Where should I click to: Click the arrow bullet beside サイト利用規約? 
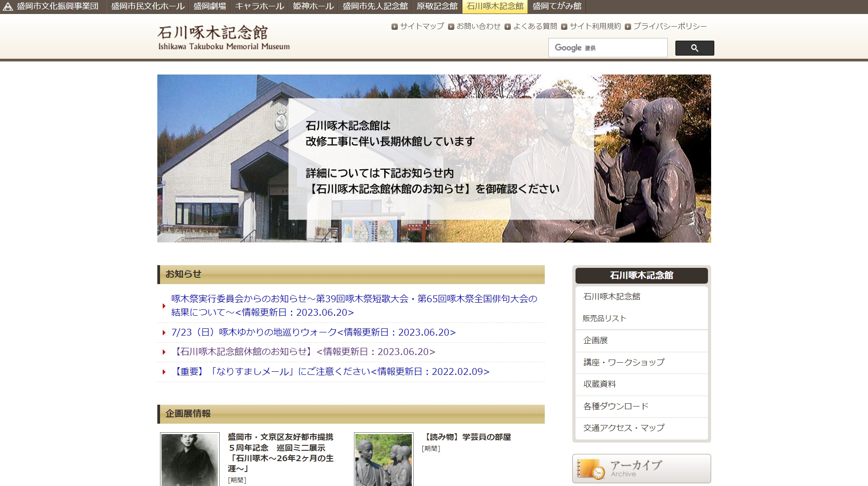(564, 27)
